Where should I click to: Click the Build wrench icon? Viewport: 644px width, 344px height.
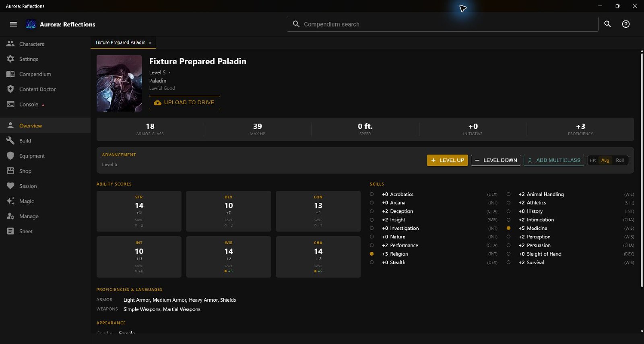(10, 140)
